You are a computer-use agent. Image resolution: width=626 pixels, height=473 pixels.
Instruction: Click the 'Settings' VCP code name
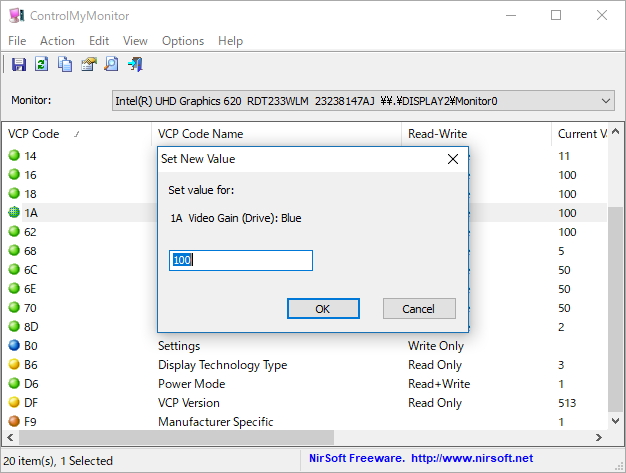(179, 346)
